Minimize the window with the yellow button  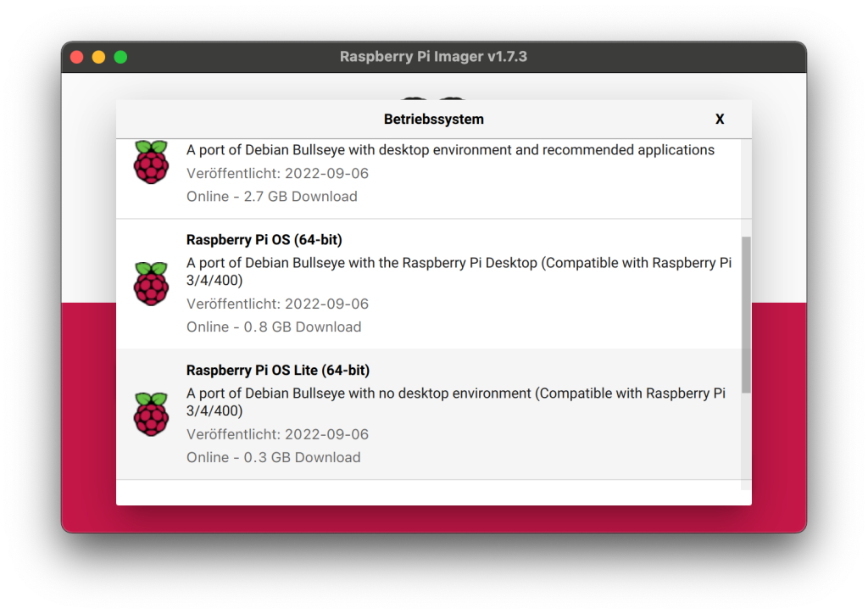(x=98, y=57)
